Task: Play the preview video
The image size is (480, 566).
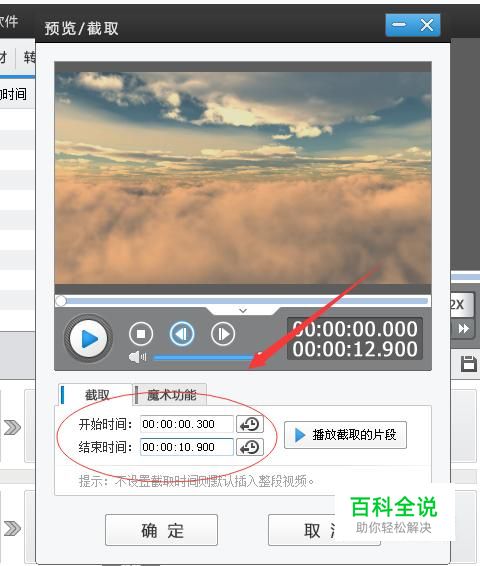Action: click(88, 339)
